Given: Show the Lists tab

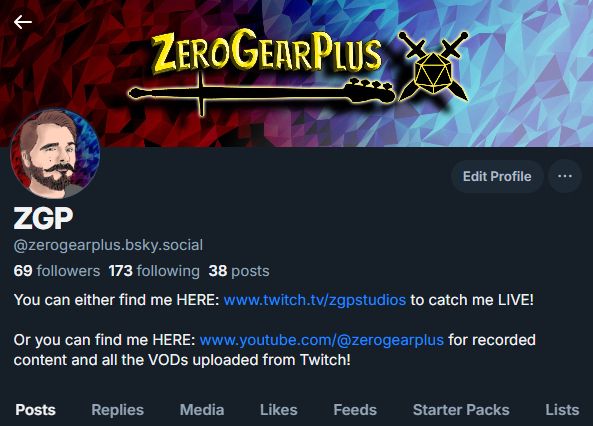Looking at the screenshot, I should 562,410.
